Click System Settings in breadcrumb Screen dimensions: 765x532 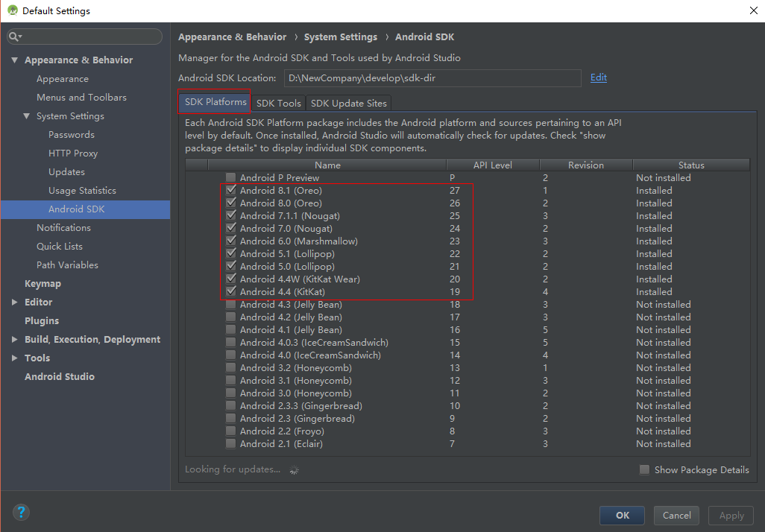click(x=341, y=37)
